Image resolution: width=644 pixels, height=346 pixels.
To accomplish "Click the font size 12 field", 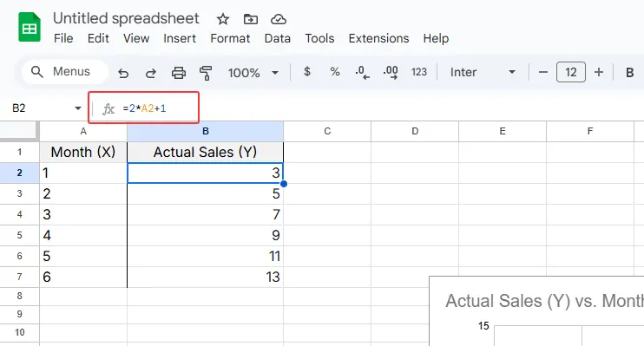I will [571, 72].
